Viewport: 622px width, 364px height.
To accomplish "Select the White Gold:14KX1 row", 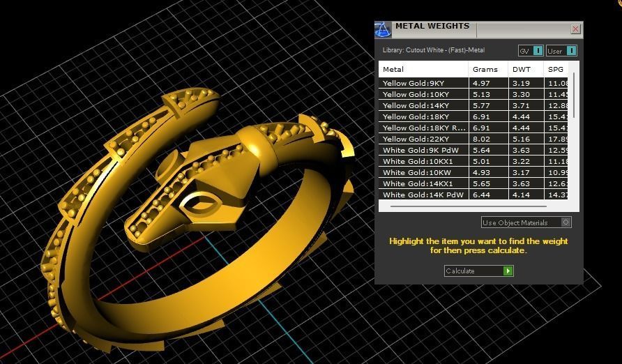I will point(473,183).
